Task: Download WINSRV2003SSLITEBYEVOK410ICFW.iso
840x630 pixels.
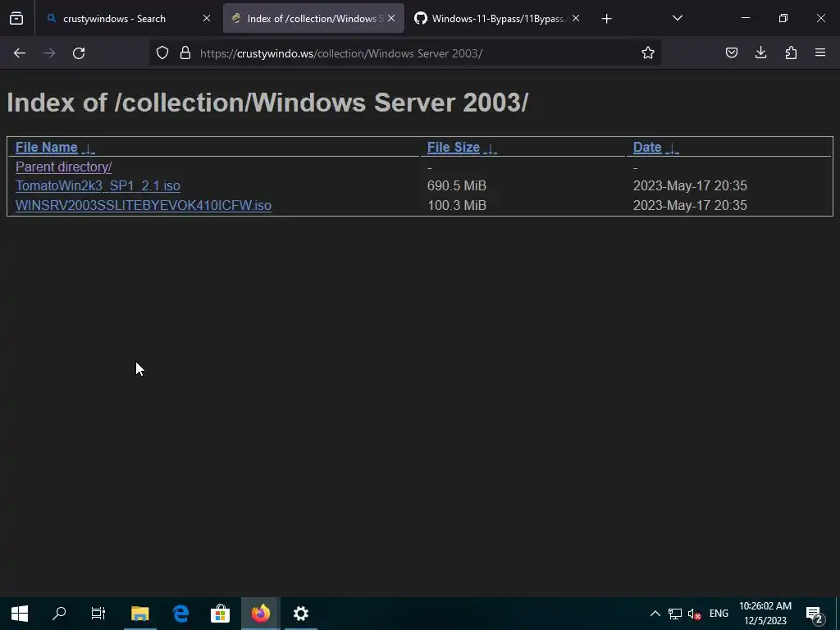Action: 143,206
